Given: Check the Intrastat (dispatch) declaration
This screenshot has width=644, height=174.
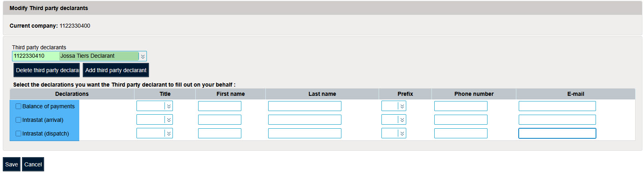Looking at the screenshot, I should 18,134.
